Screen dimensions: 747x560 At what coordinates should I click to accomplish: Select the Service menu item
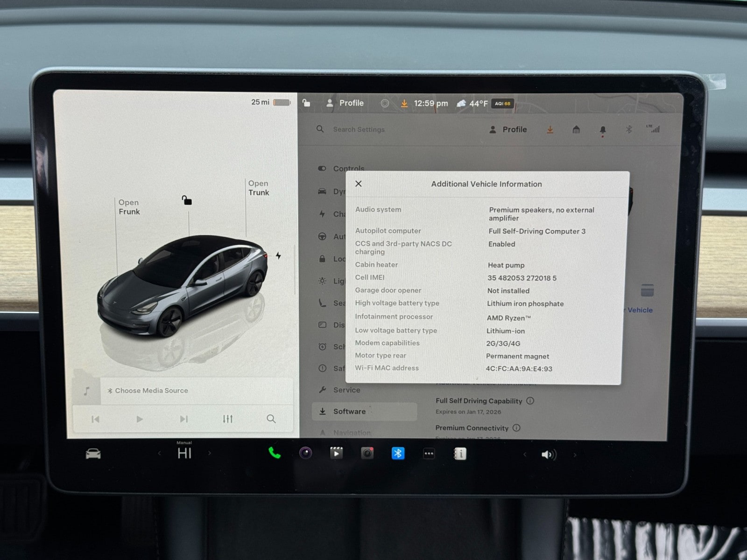[x=346, y=390]
